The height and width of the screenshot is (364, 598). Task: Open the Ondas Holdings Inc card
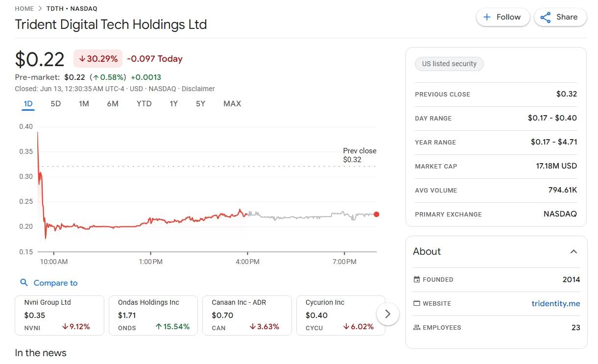153,315
